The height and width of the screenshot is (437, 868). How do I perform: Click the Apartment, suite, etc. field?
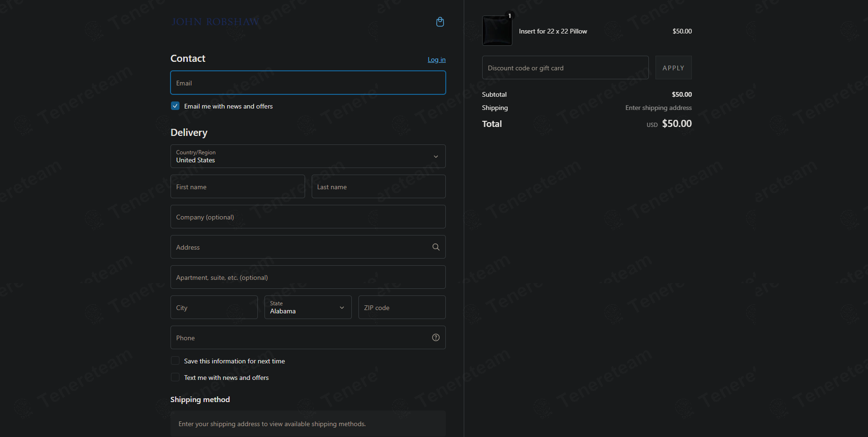point(308,277)
